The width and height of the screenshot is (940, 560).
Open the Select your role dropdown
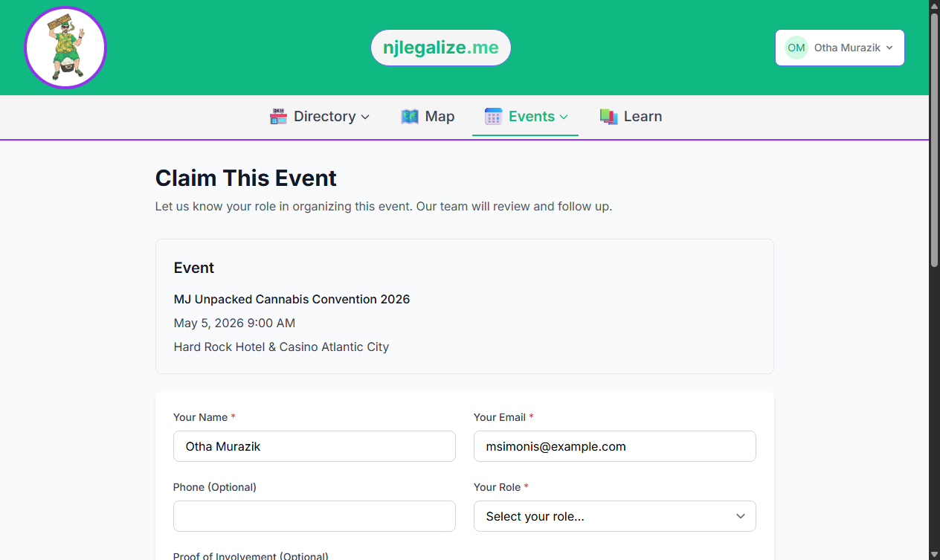click(x=615, y=516)
